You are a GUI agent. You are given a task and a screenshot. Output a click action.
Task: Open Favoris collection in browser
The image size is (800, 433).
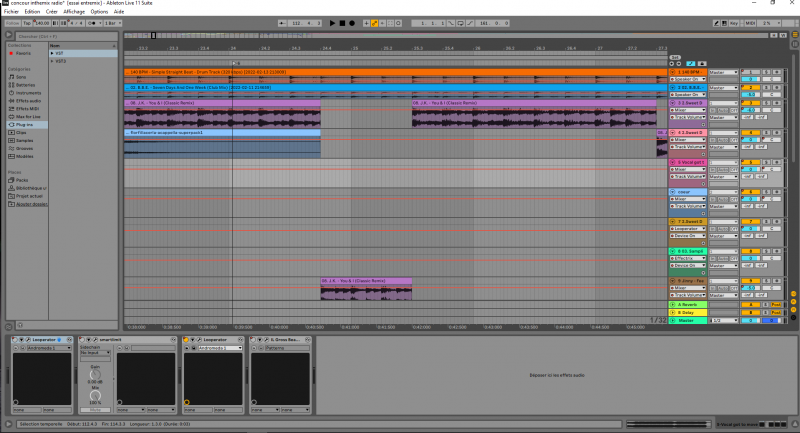point(24,53)
